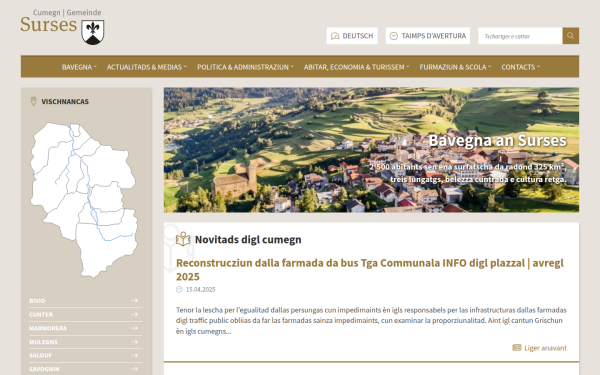Click the newspaper icon beside Liger anavant

(517, 347)
